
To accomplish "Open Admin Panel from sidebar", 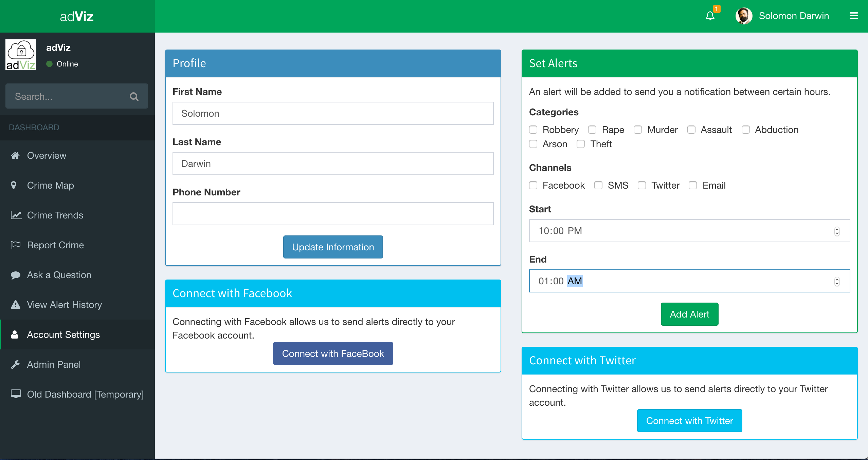I will point(77,364).
